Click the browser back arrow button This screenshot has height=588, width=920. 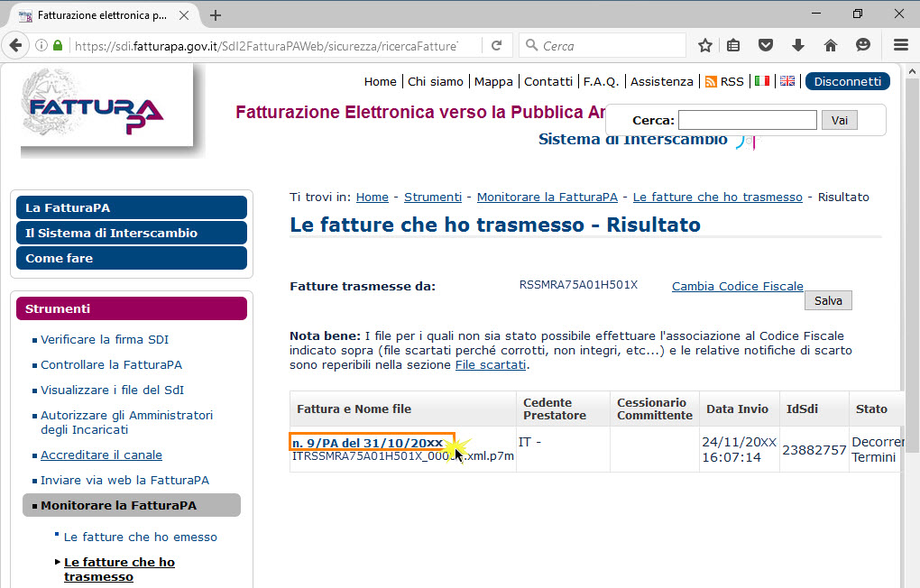(16, 45)
